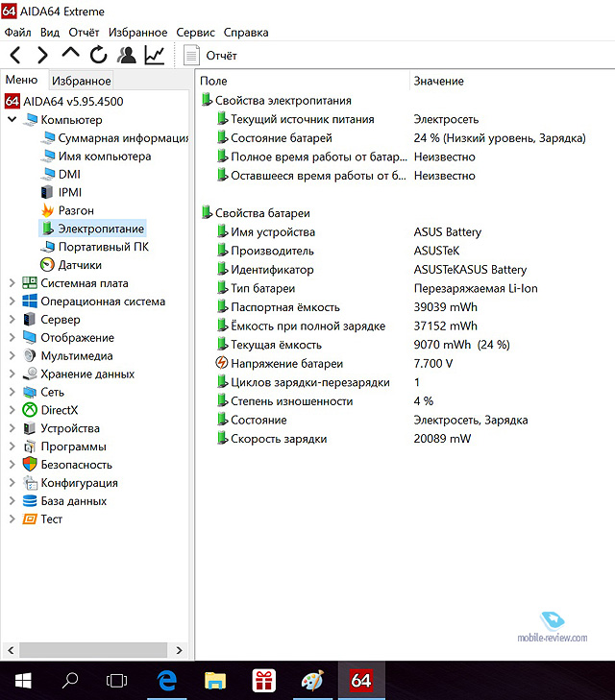Click the battery icon next to Электропитание
The image size is (615, 700).
(48, 229)
